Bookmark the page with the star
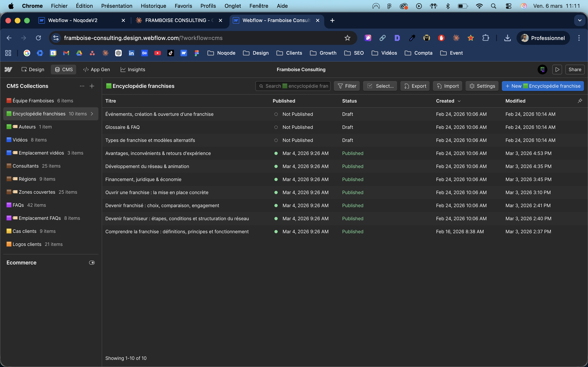The image size is (588, 367). tap(347, 38)
